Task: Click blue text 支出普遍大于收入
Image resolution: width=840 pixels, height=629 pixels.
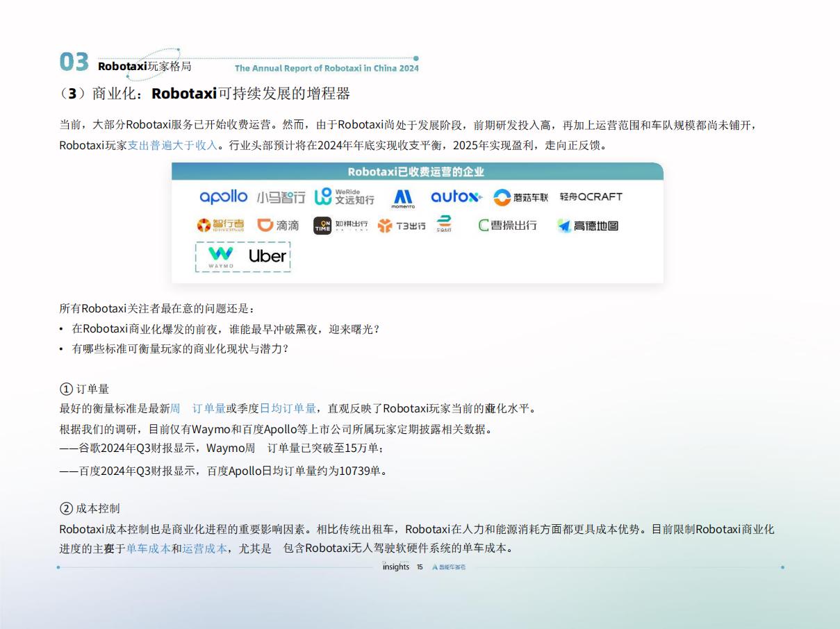Action: [x=172, y=146]
